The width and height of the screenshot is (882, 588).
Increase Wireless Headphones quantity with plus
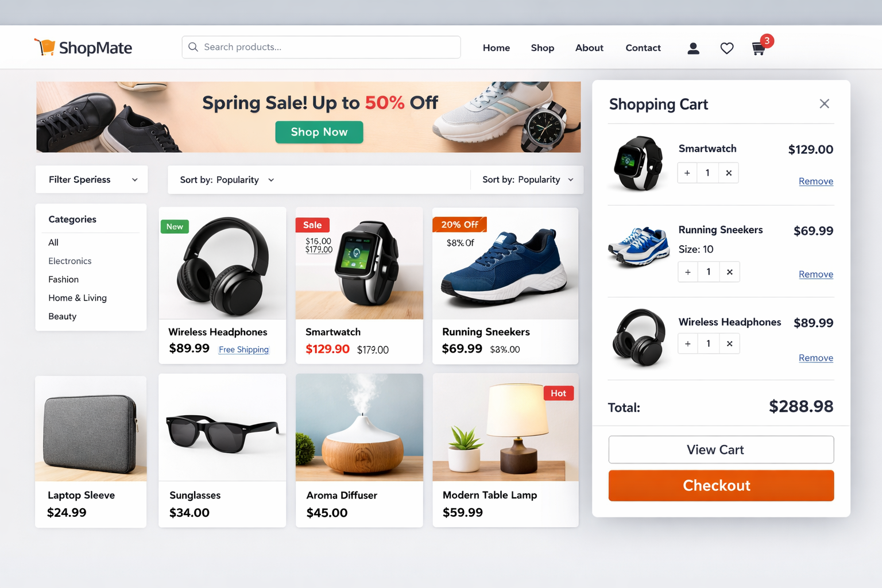click(688, 344)
